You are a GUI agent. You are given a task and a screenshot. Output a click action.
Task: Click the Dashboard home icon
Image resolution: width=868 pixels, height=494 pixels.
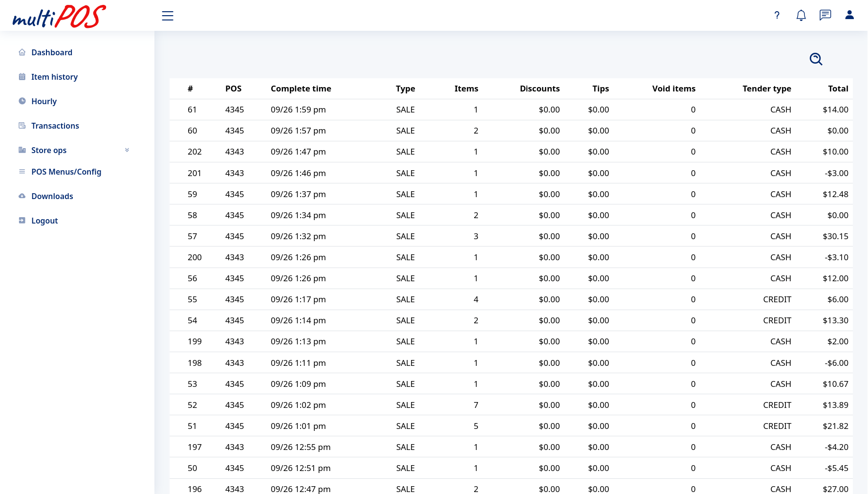pyautogui.click(x=22, y=52)
